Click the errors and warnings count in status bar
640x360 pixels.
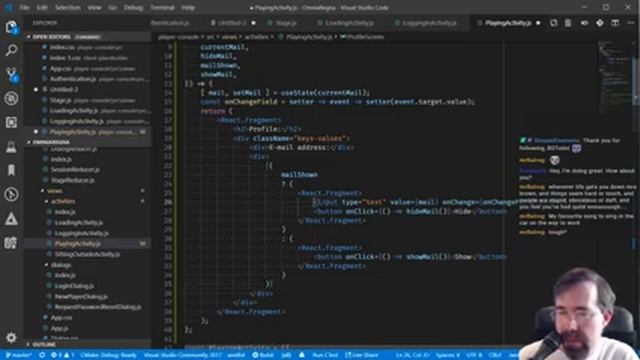click(x=62, y=355)
